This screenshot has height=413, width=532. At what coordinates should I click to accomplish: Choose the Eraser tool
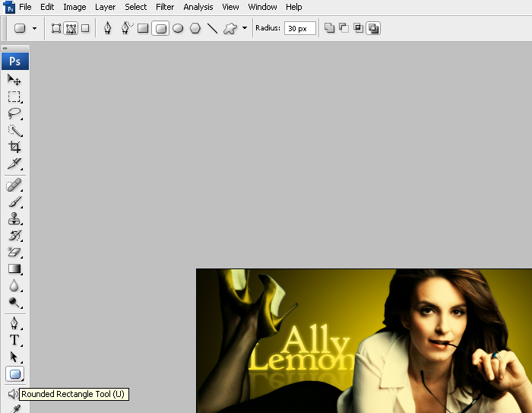(14, 252)
